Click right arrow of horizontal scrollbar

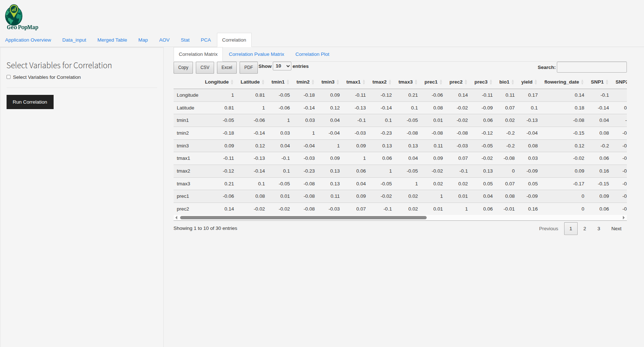[624, 218]
